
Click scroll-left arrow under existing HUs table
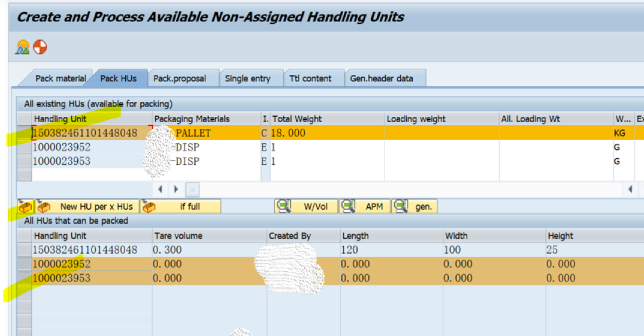click(160, 189)
